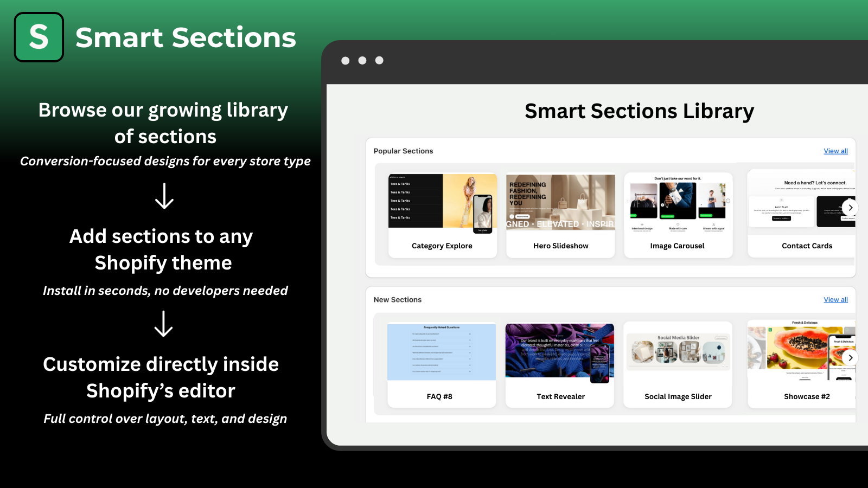Image resolution: width=868 pixels, height=488 pixels.
Task: Click 'Install in seconds, no developers needed' text
Action: coord(165,291)
